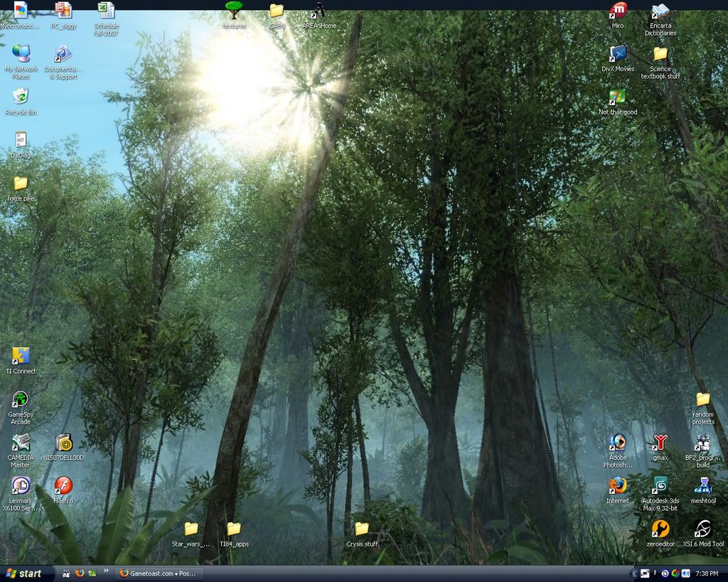Select the Star_wars folder

coord(191,534)
